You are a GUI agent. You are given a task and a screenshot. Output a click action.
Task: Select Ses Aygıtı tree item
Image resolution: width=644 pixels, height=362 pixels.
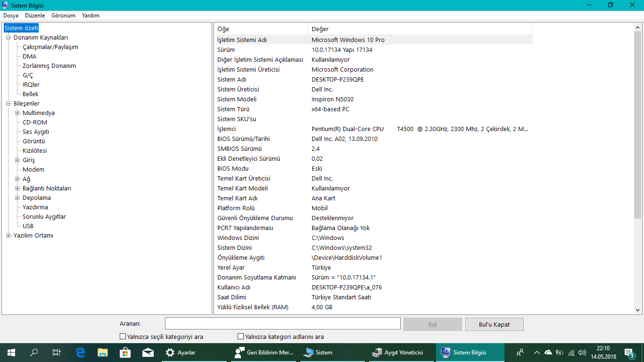(36, 132)
